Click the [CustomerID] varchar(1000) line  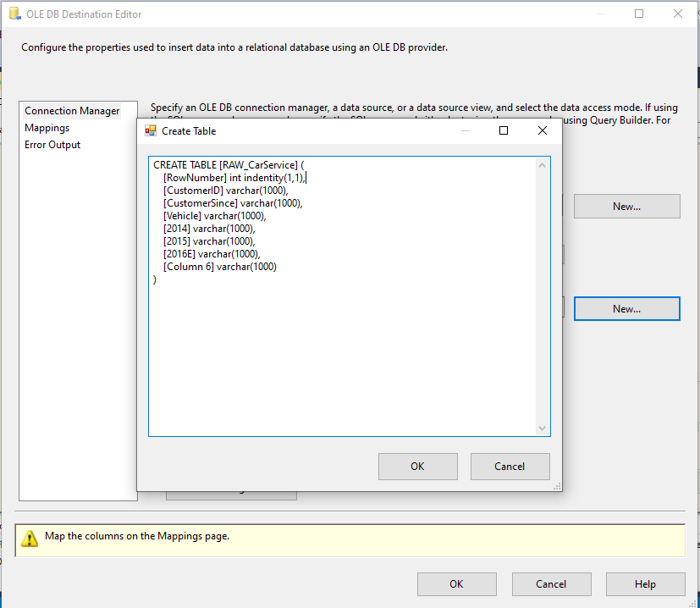click(226, 191)
